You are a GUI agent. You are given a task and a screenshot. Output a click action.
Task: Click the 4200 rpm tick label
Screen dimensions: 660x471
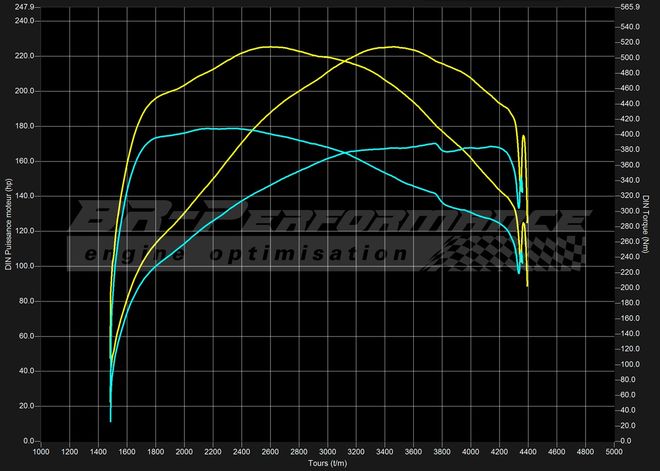pos(499,452)
